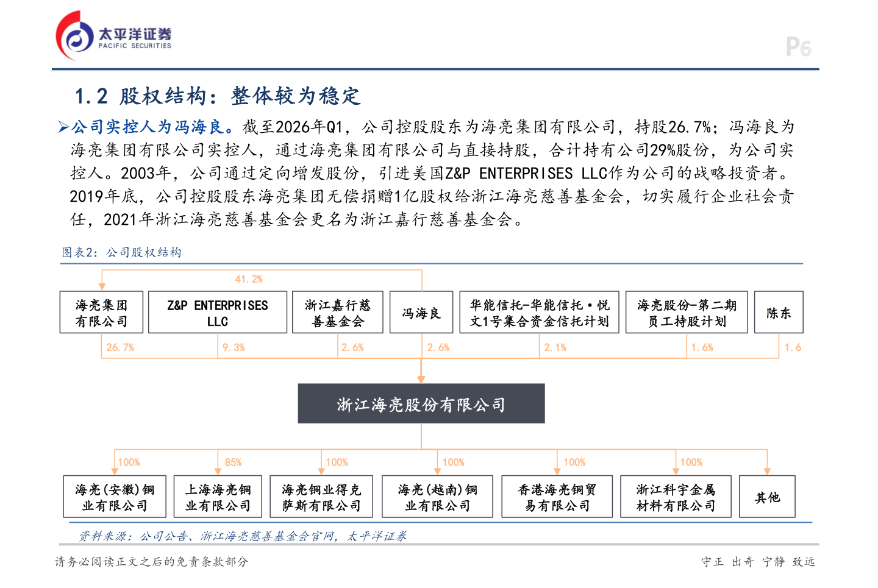Click bold text '公司实控人为冯海良'
Image resolution: width=878 pixels, height=588 pixels.
(x=148, y=127)
